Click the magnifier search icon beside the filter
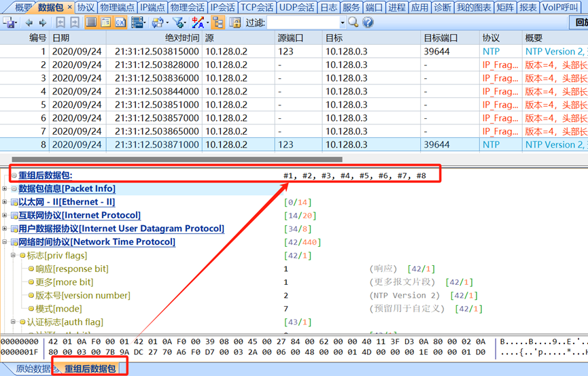The height and width of the screenshot is (376, 588). (353, 22)
